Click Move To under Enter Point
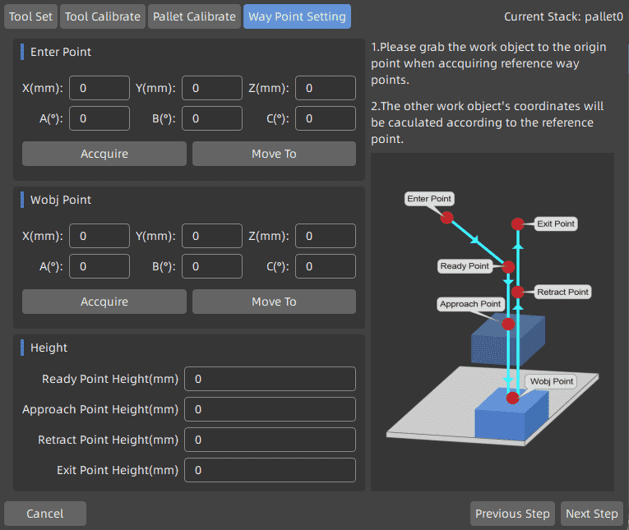Image resolution: width=629 pixels, height=530 pixels. pos(274,154)
